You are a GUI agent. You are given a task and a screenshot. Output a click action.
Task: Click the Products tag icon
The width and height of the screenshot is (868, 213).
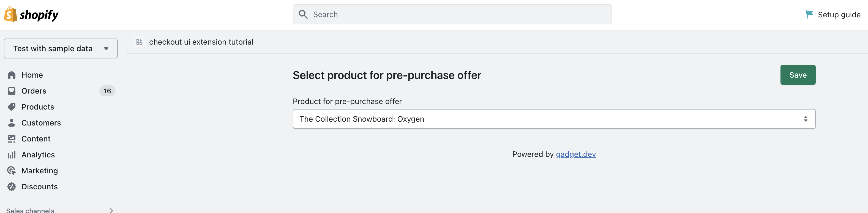tap(12, 107)
